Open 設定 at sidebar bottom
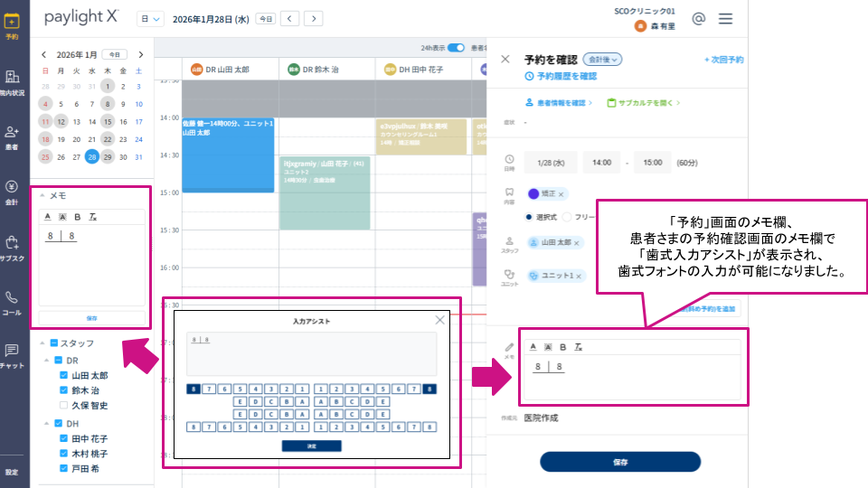Viewport: 868px width, 488px height. tap(12, 472)
